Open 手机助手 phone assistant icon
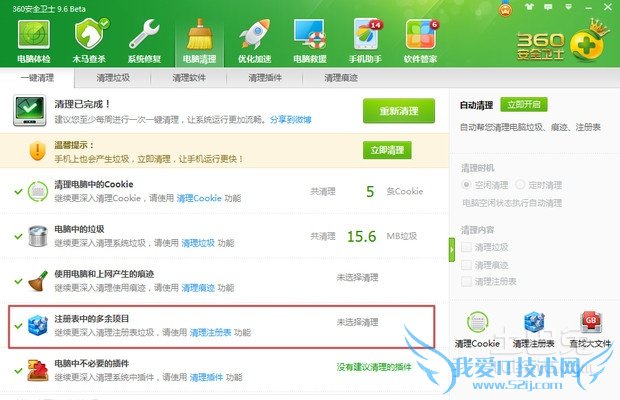This screenshot has height=400, width=620. (x=366, y=35)
